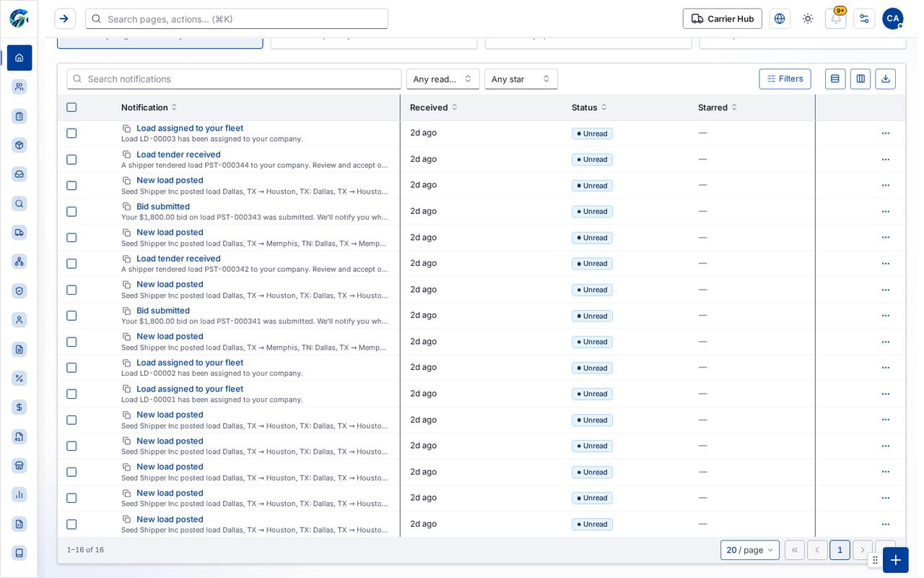Check the $1,800.00 bid PST-000343 row
924x578 pixels.
click(71, 212)
